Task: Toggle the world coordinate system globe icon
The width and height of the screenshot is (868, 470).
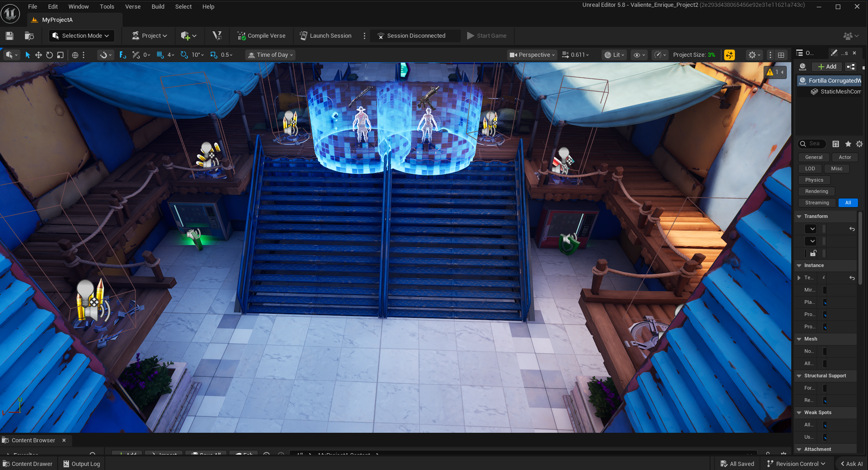Action: [75, 55]
